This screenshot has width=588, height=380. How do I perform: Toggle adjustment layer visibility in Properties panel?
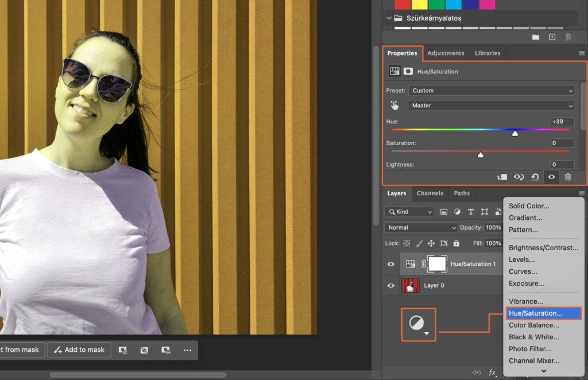tap(551, 177)
